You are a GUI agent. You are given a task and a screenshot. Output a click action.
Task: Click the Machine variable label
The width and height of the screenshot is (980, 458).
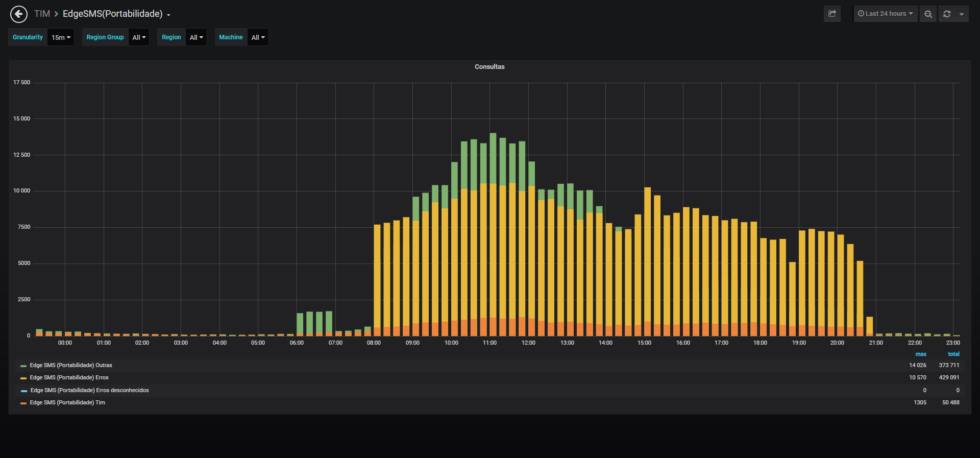pyautogui.click(x=231, y=37)
